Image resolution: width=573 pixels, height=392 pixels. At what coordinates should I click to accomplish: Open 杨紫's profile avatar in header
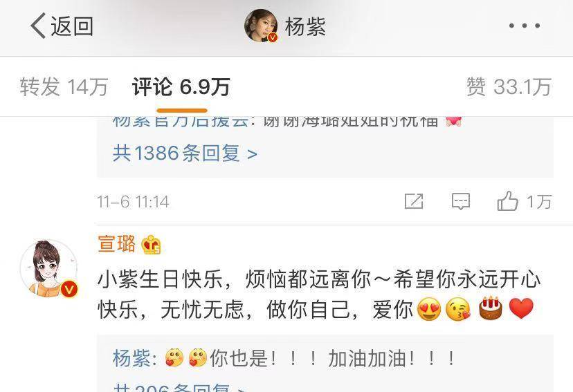tap(261, 26)
